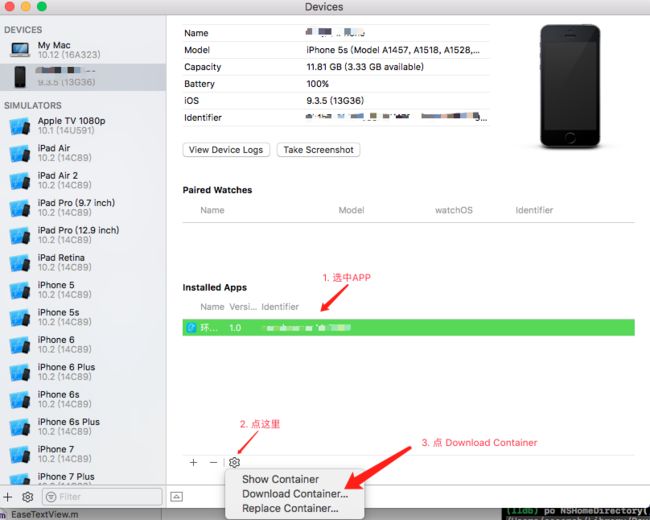
Task: Click the iPhone 6s Plus simulator icon
Action: pos(20,427)
